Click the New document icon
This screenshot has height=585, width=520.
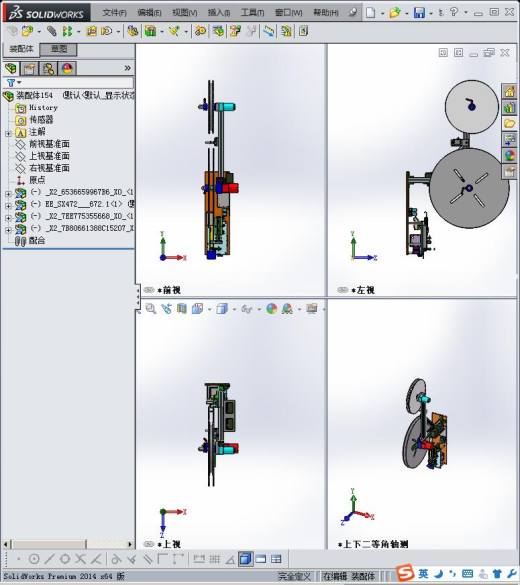370,13
